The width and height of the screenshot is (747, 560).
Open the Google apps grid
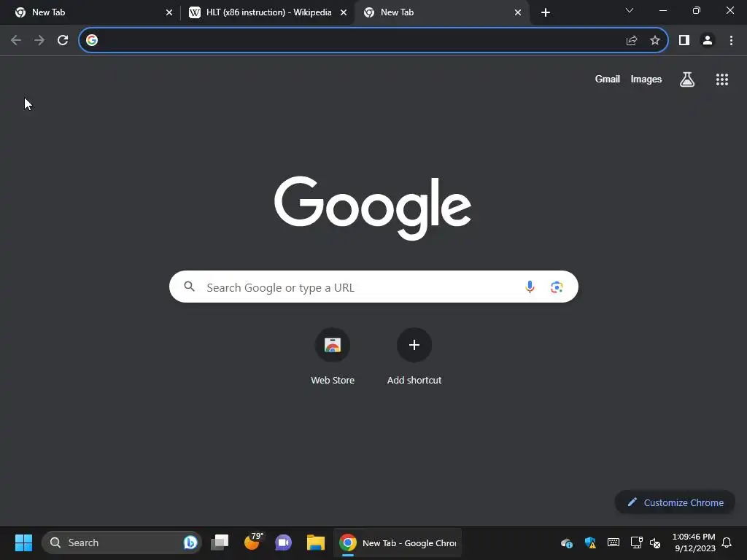(722, 79)
